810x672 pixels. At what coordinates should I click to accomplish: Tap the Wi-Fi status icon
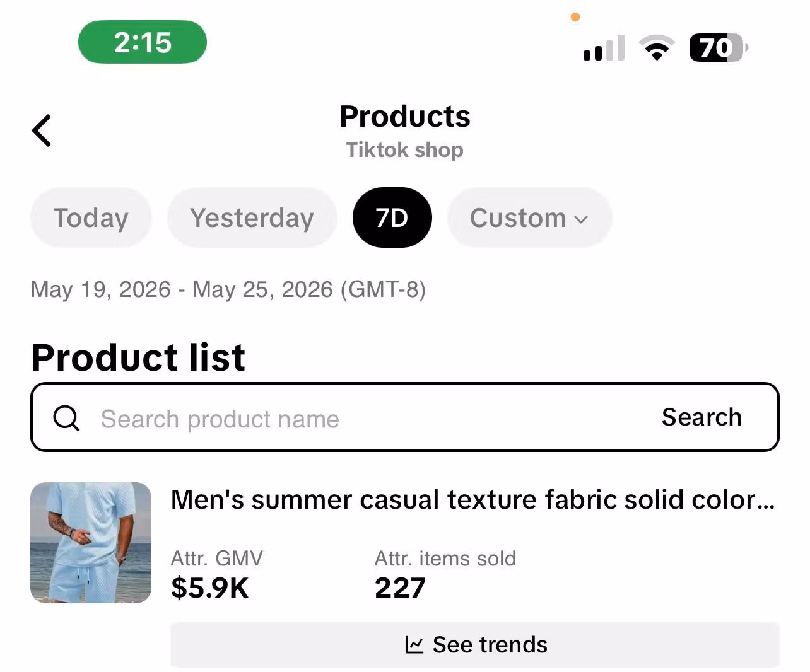(657, 48)
